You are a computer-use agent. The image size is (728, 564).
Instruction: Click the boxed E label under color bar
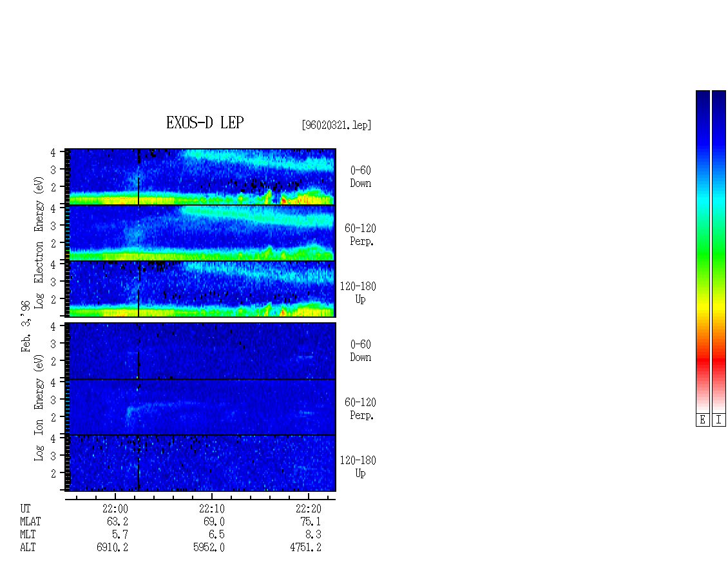click(702, 420)
